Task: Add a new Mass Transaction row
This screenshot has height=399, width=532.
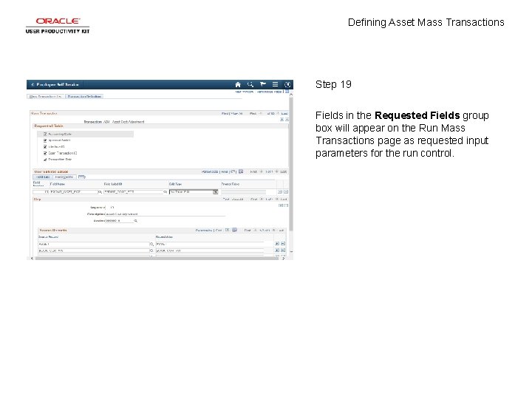Action: tap(282, 120)
